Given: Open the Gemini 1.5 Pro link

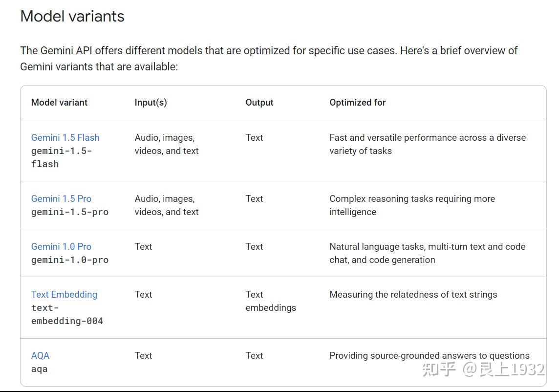Looking at the screenshot, I should pyautogui.click(x=61, y=198).
